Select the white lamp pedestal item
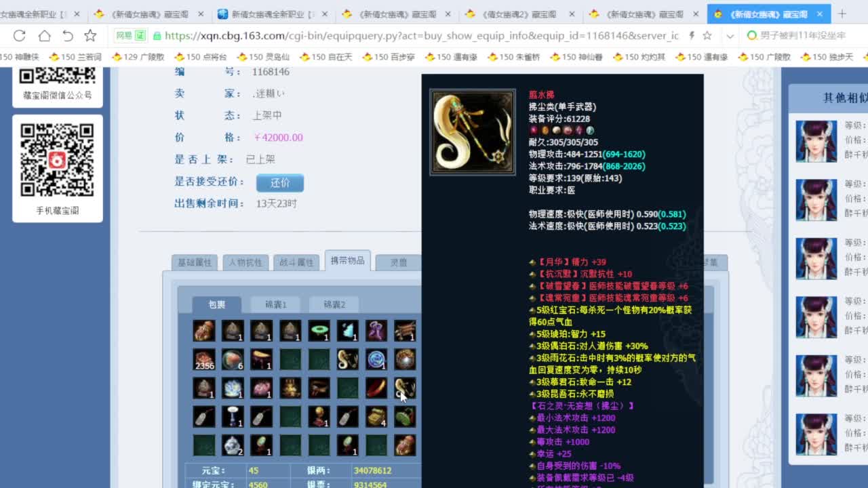The width and height of the screenshot is (868, 488). pyautogui.click(x=233, y=416)
